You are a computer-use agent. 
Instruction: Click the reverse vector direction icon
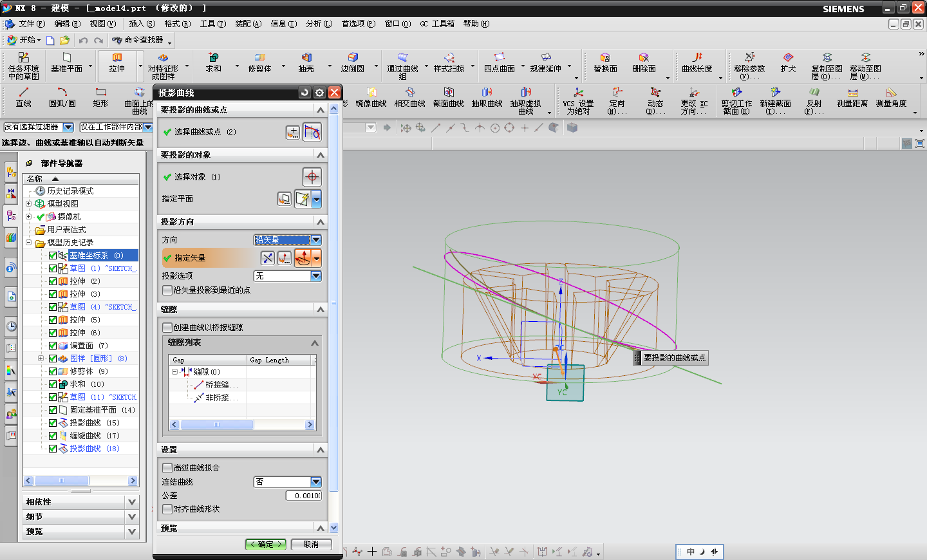[x=267, y=258]
